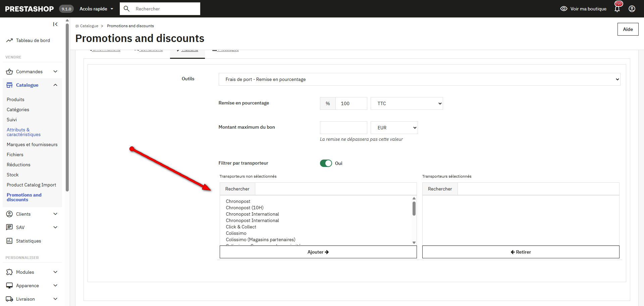Open Tableau de bord
Screen dimensions: 644x306
click(x=33, y=40)
